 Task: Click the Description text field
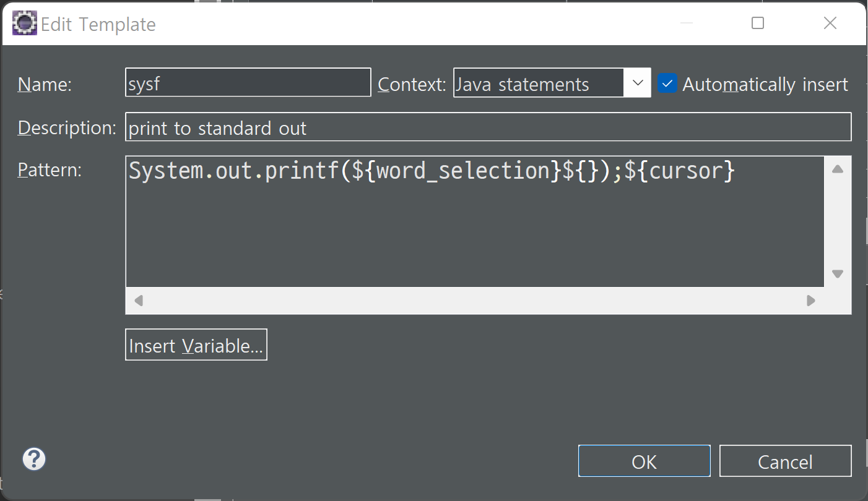pos(488,127)
